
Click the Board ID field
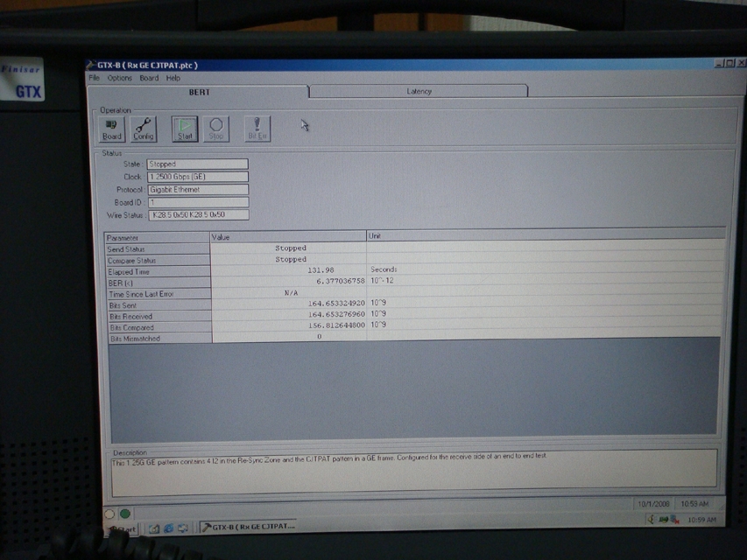click(198, 202)
